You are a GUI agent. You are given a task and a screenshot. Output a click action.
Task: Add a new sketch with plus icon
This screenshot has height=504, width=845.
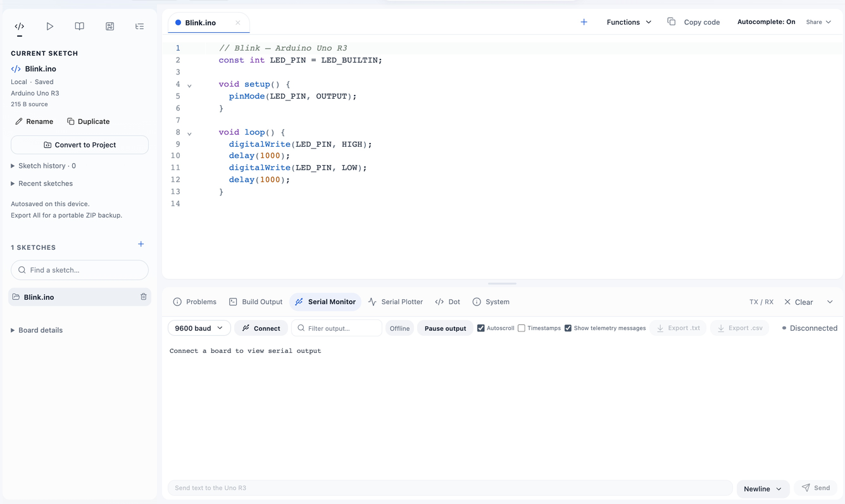(x=141, y=244)
